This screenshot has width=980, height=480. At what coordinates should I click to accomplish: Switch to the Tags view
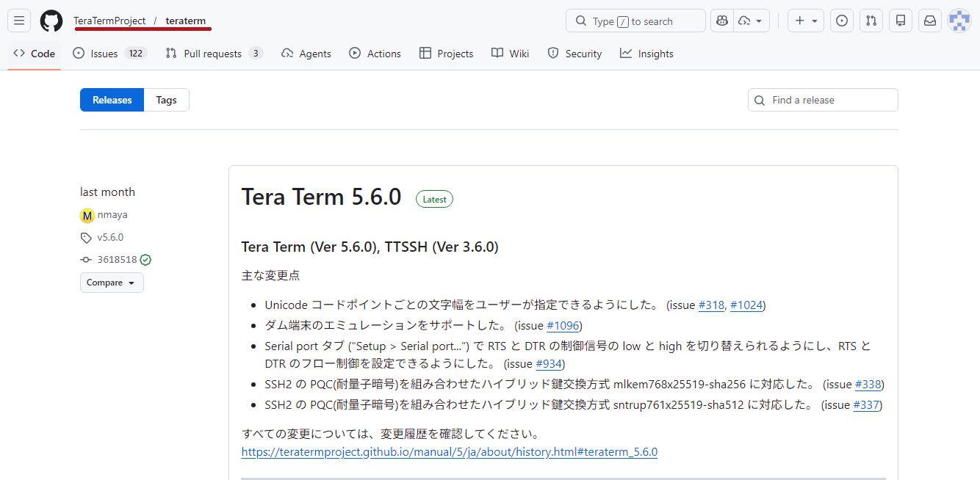point(166,100)
